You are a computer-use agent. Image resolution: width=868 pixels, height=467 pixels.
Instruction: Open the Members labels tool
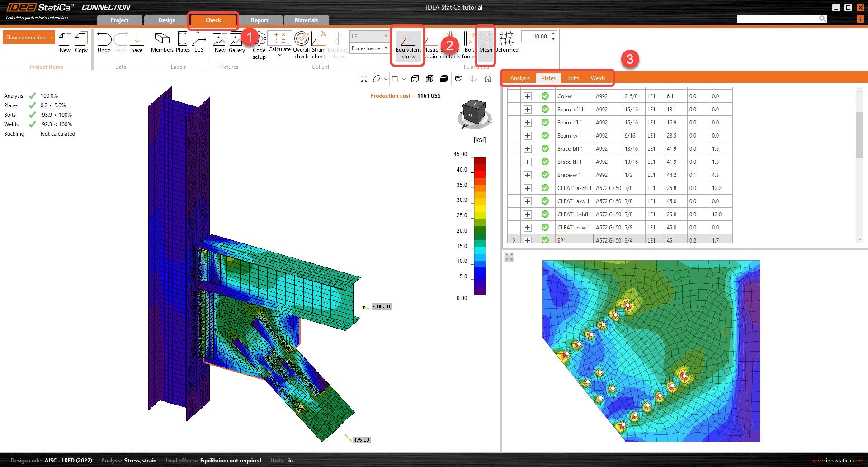pos(162,43)
